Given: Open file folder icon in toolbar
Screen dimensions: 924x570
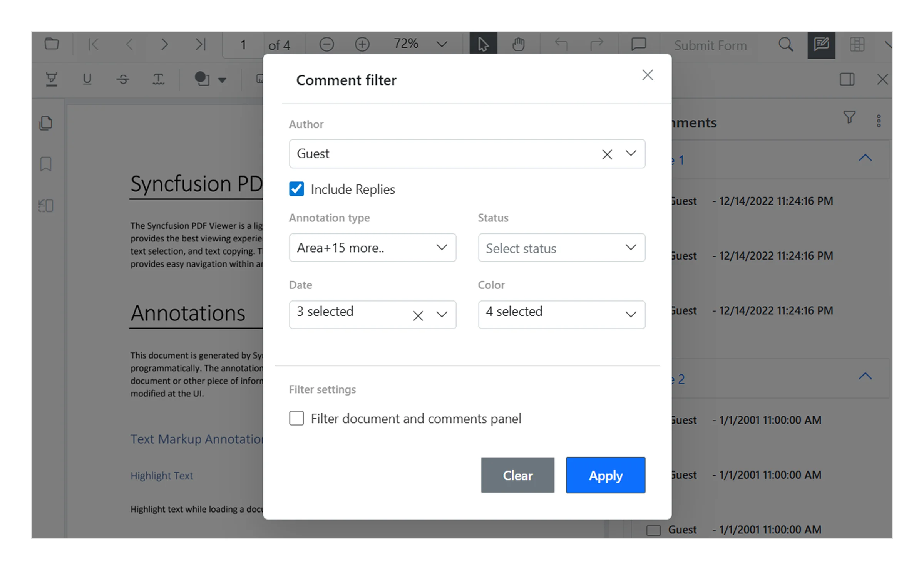Looking at the screenshot, I should point(52,44).
